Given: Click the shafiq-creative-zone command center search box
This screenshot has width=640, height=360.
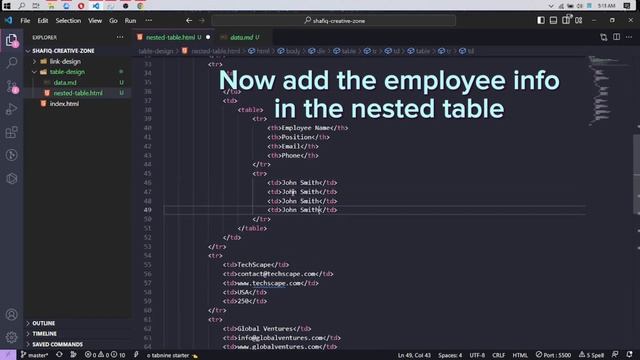Looking at the screenshot, I should (334, 20).
